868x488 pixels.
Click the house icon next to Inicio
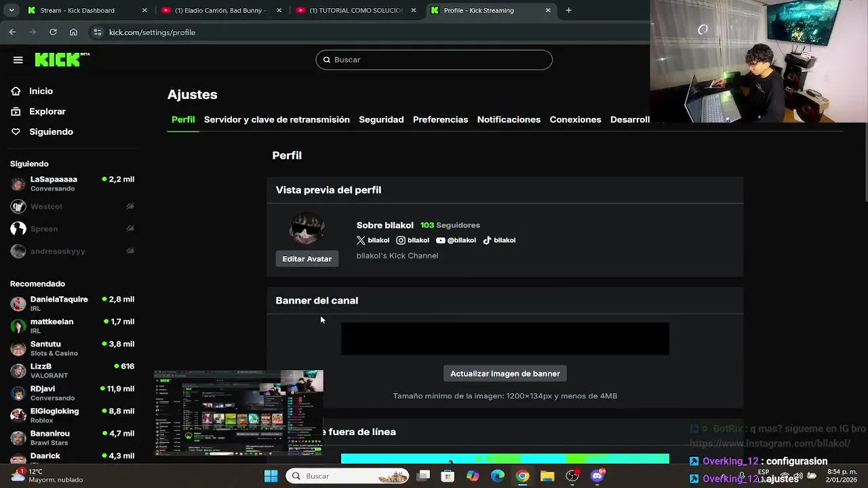click(16, 91)
